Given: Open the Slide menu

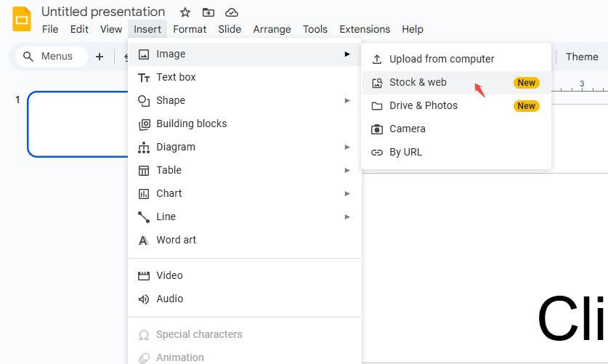Looking at the screenshot, I should pos(230,29).
